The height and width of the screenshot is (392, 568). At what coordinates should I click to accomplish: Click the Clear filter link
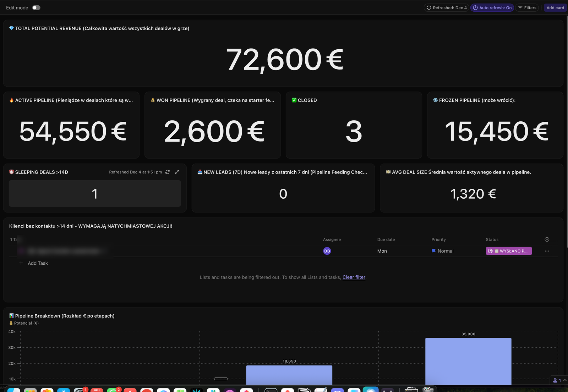pyautogui.click(x=354, y=277)
